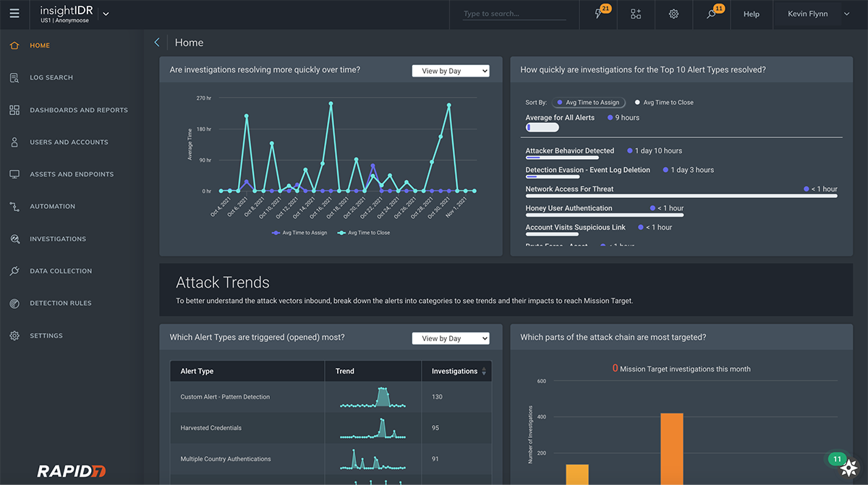Click the 130 investigations count
The height and width of the screenshot is (485, 868).
click(x=438, y=397)
